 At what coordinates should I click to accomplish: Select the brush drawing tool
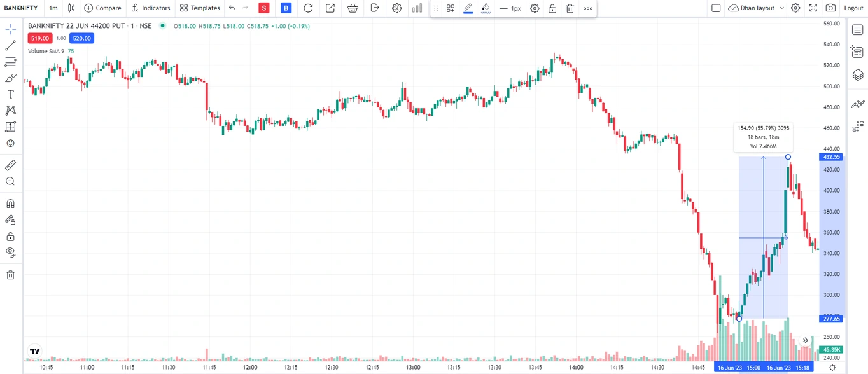10,78
